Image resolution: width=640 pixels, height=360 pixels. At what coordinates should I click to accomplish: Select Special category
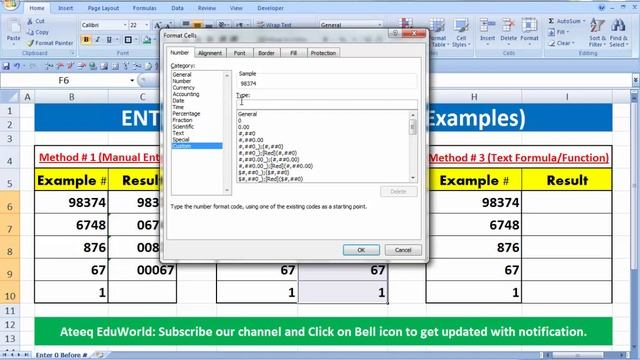point(181,140)
